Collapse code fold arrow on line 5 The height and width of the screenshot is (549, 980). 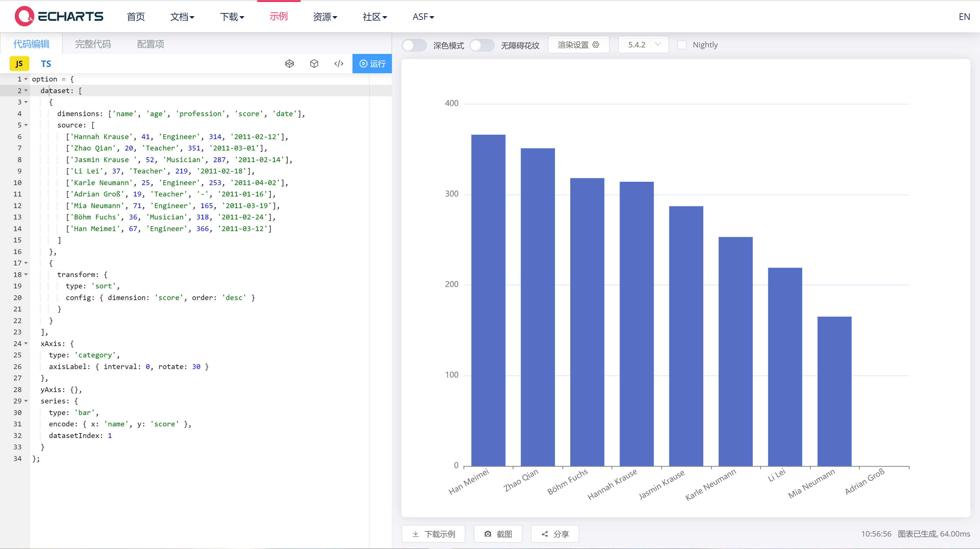26,125
